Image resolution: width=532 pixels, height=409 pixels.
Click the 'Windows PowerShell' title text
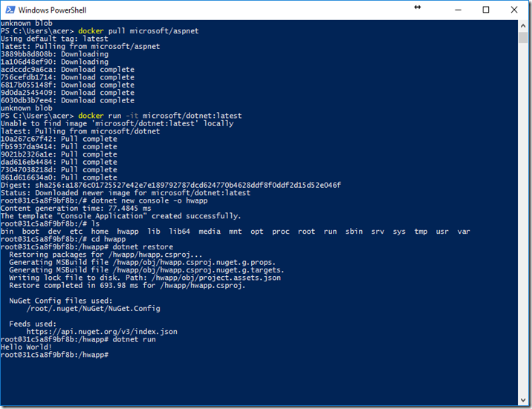point(52,10)
